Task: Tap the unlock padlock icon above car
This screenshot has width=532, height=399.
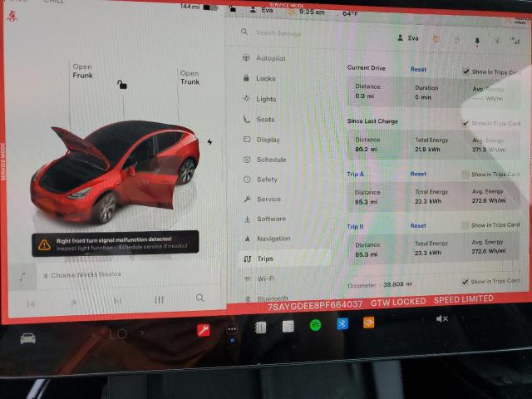Action: click(x=122, y=84)
